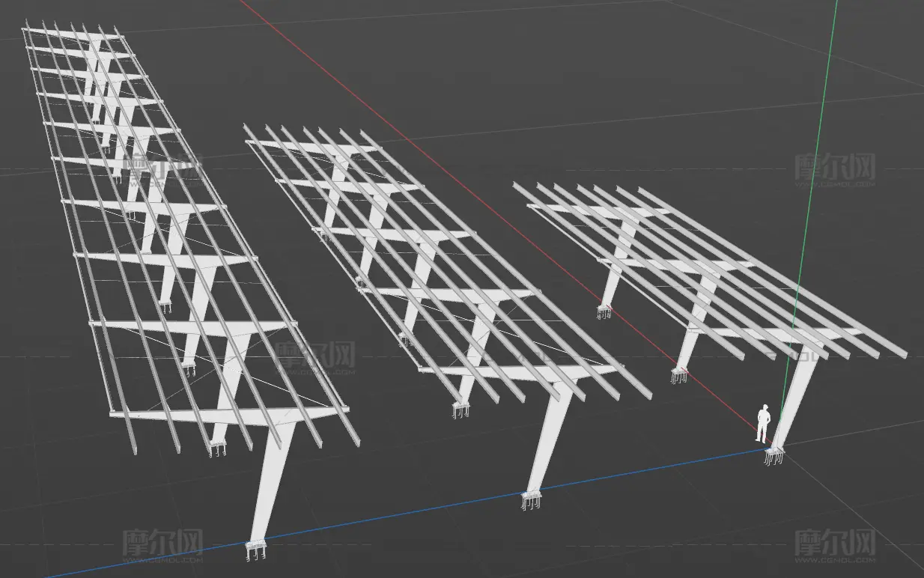The image size is (924, 578).
Task: Select the middle column footing of the smallest canopy
Action: [679, 375]
